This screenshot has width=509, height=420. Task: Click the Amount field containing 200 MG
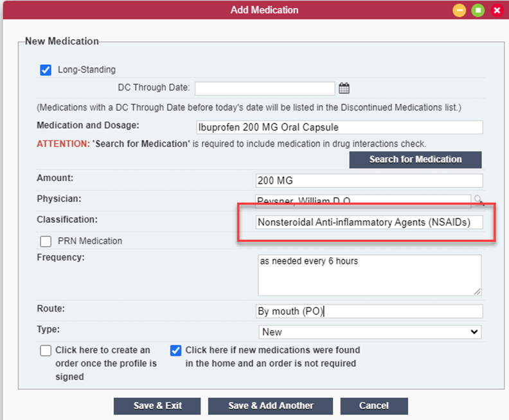(x=369, y=180)
